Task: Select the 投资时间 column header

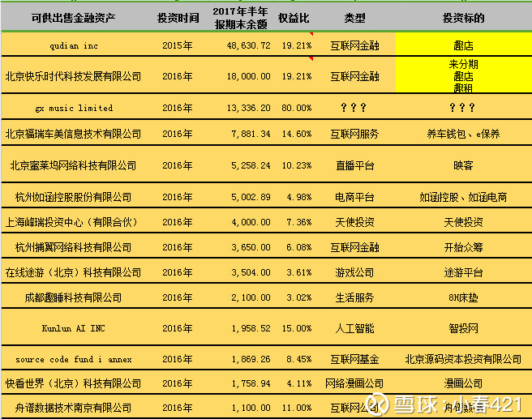Action: point(178,18)
